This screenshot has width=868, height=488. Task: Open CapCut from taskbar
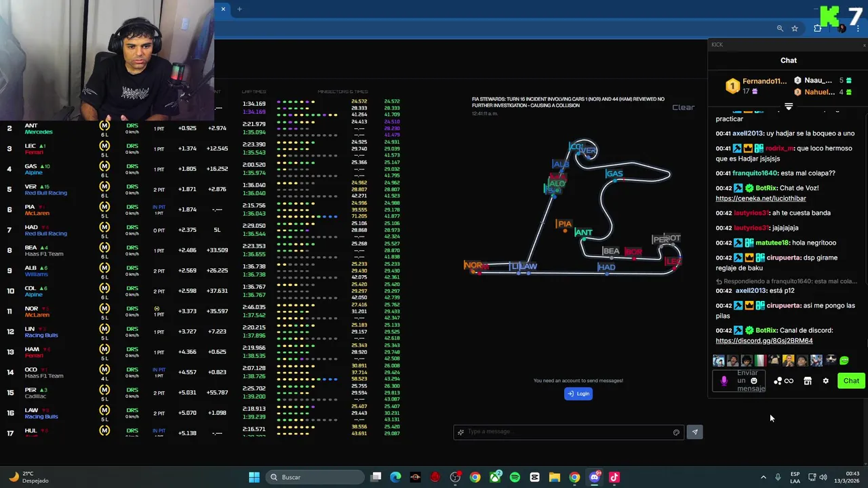pos(534,477)
